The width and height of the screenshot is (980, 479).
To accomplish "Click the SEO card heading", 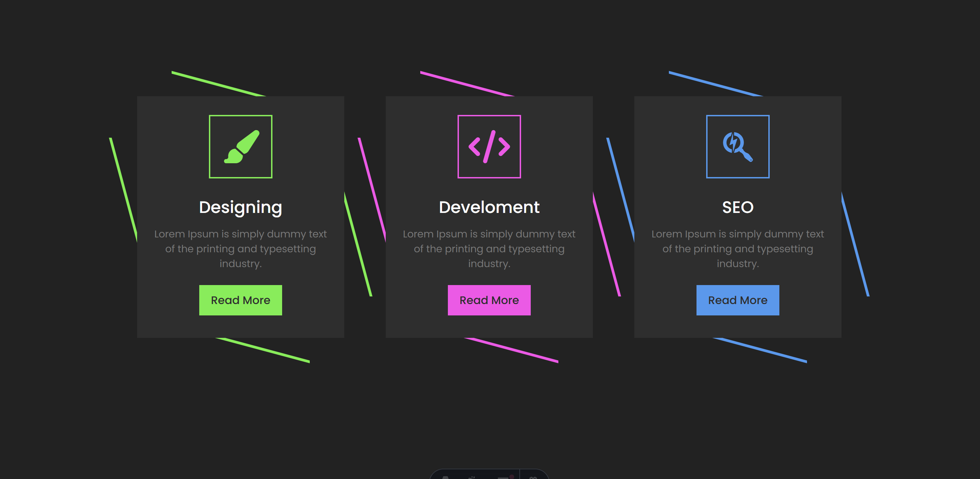I will click(x=737, y=207).
